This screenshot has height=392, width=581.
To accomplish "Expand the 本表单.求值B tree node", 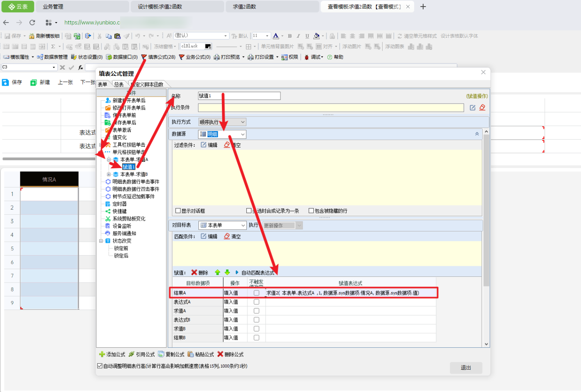I will coord(109,174).
